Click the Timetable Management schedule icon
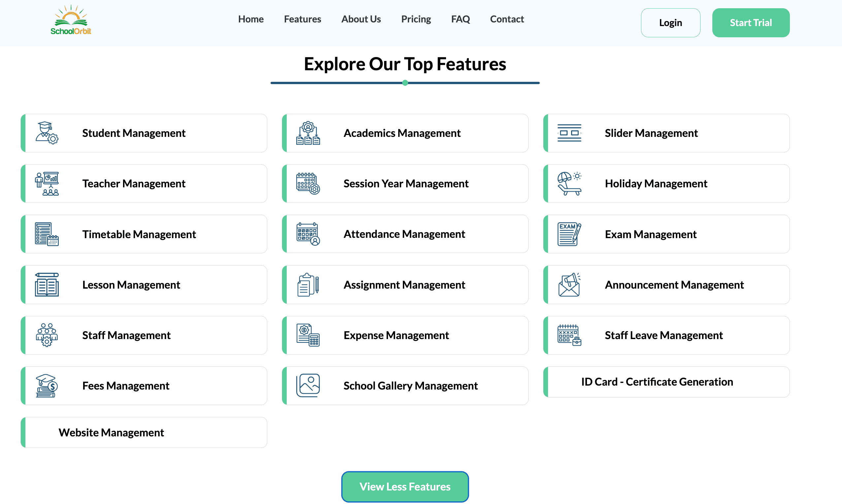 tap(47, 234)
